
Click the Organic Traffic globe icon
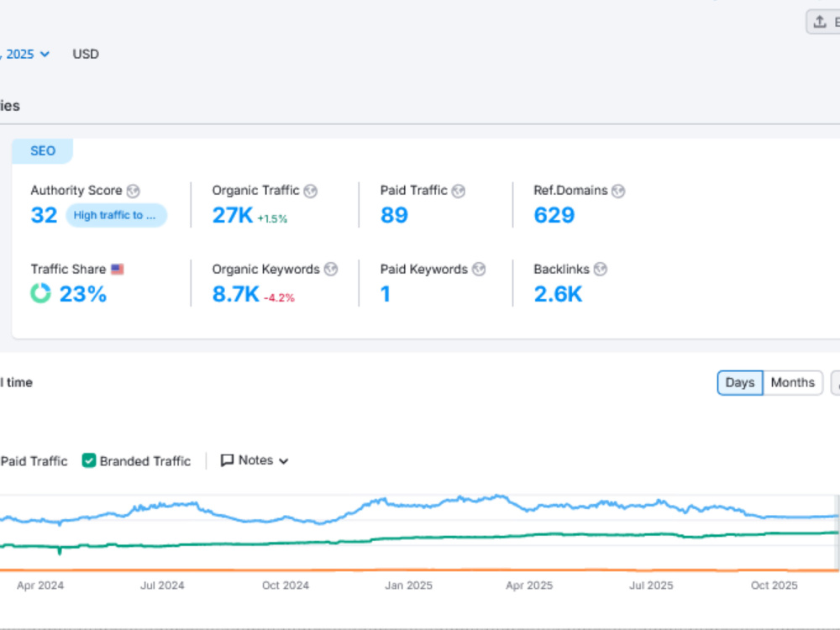(310, 191)
